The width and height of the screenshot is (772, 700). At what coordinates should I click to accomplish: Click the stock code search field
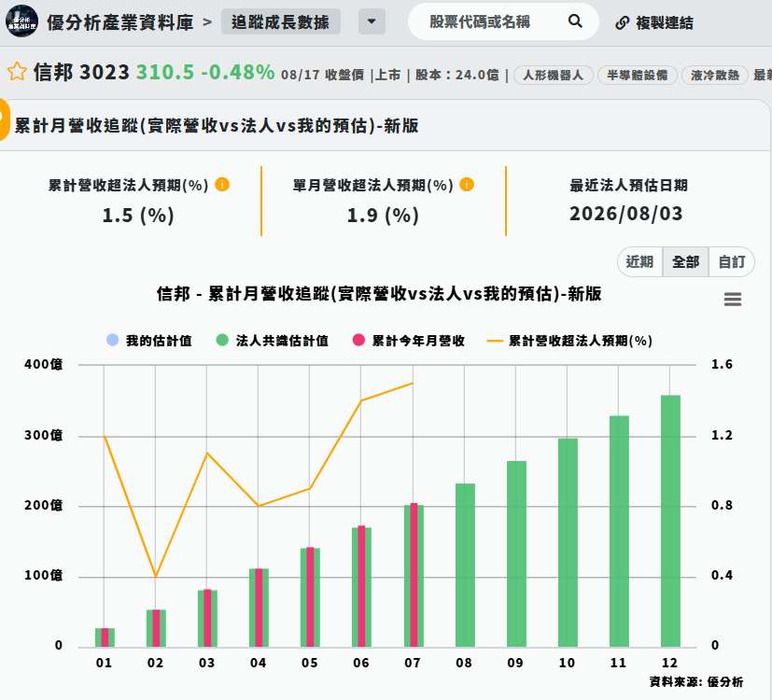(x=503, y=21)
